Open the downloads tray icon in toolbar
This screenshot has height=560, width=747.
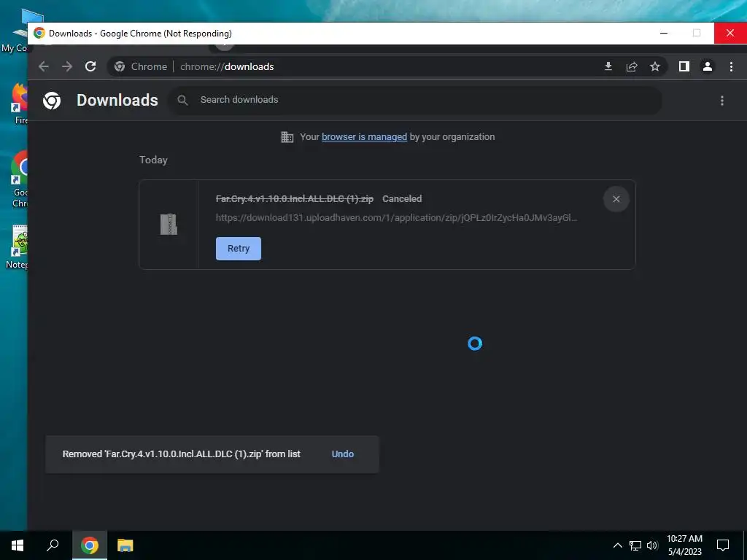pos(608,66)
